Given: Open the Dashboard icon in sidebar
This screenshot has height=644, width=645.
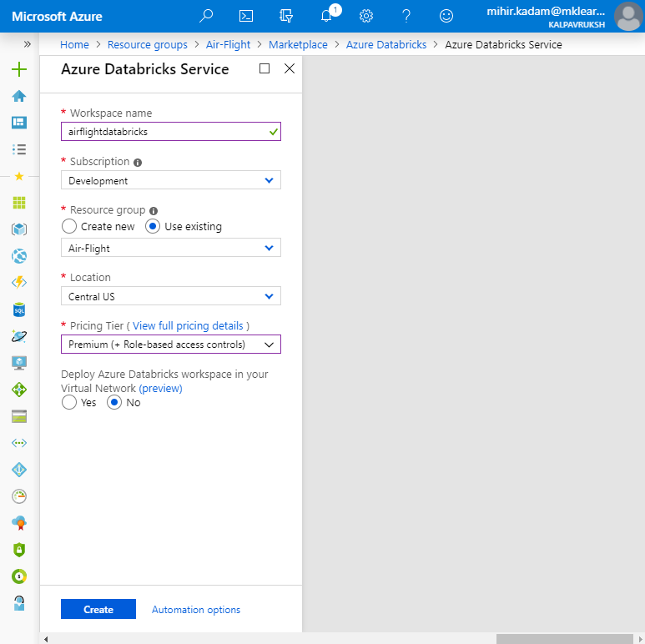Looking at the screenshot, I should click(x=19, y=123).
